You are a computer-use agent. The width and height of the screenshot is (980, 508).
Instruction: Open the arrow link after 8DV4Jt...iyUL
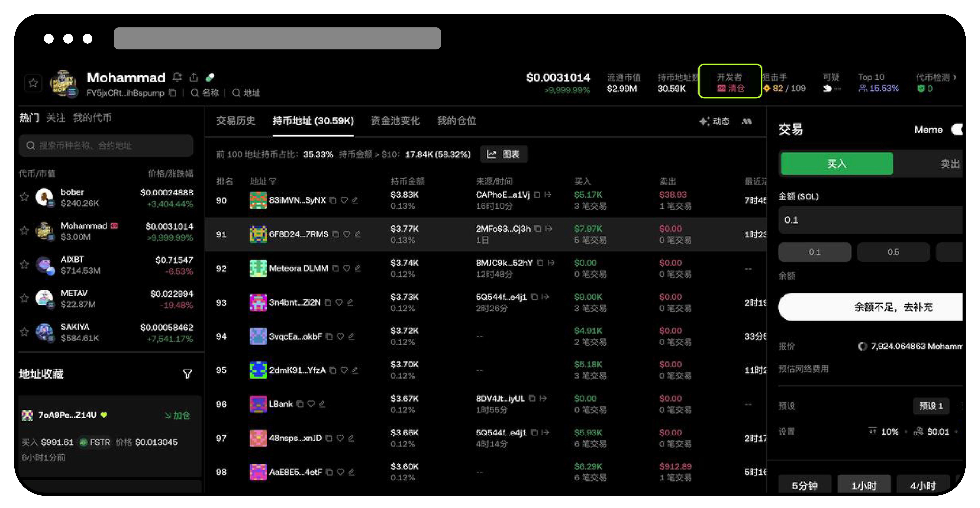coord(543,398)
